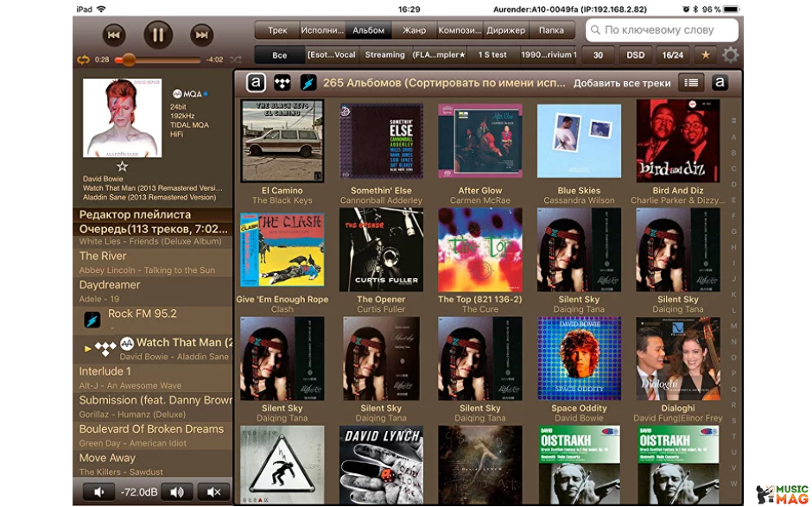Open the Dialoghi album cover
812x507 pixels.
coord(678,358)
